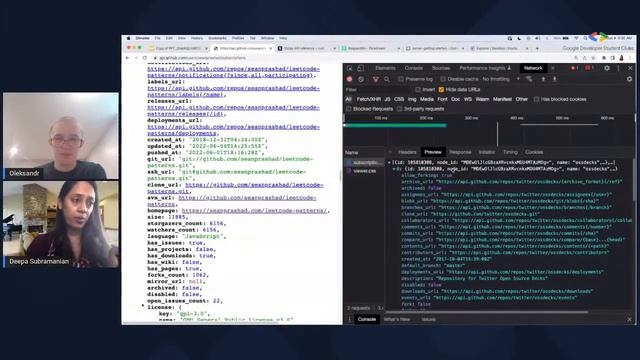Open the homepage seanprashad.com link
The height and width of the screenshot is (360, 640).
[x=254, y=211]
